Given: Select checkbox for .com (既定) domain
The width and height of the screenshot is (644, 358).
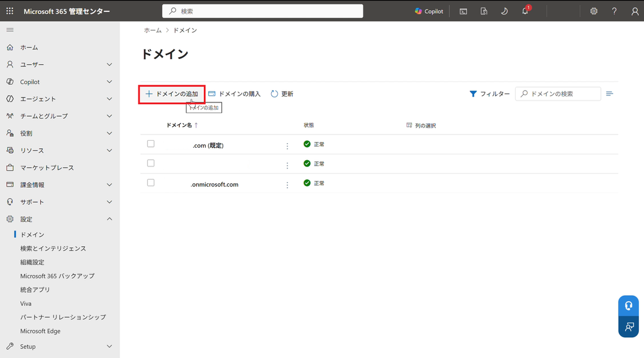Looking at the screenshot, I should 151,144.
